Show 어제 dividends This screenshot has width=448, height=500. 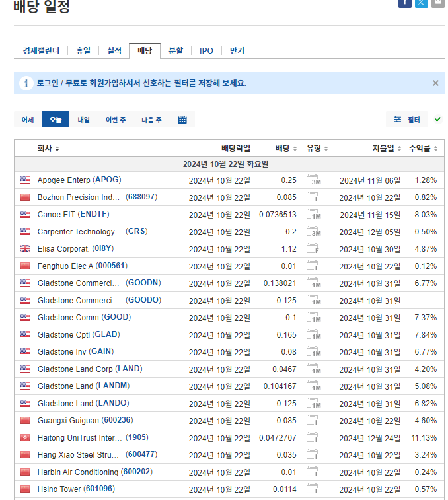tap(28, 120)
